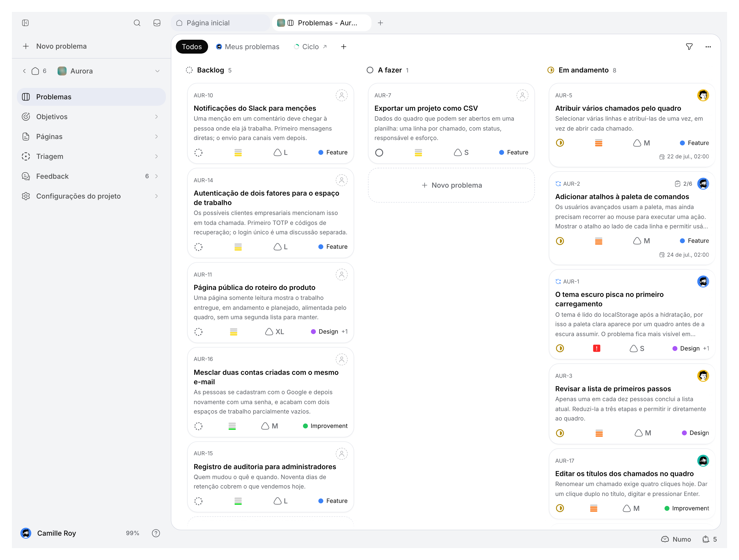Toggle in-progress status on AUR-3

(560, 433)
